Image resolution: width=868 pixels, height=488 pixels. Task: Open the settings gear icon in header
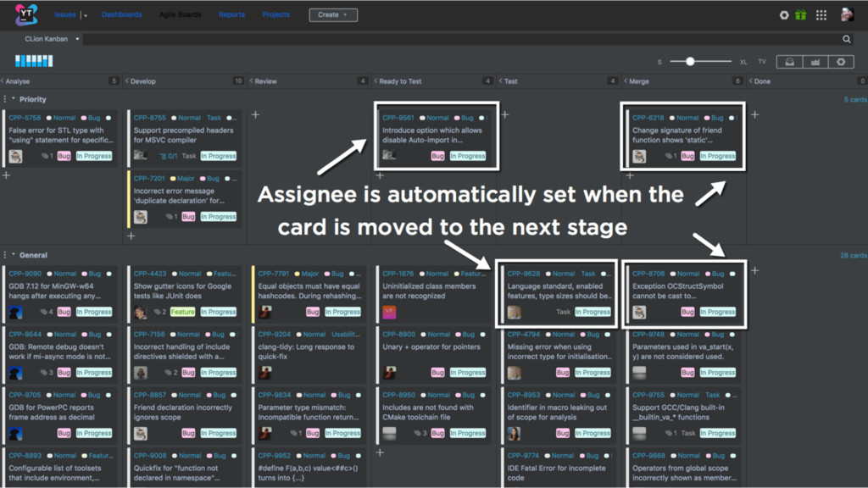tap(784, 15)
